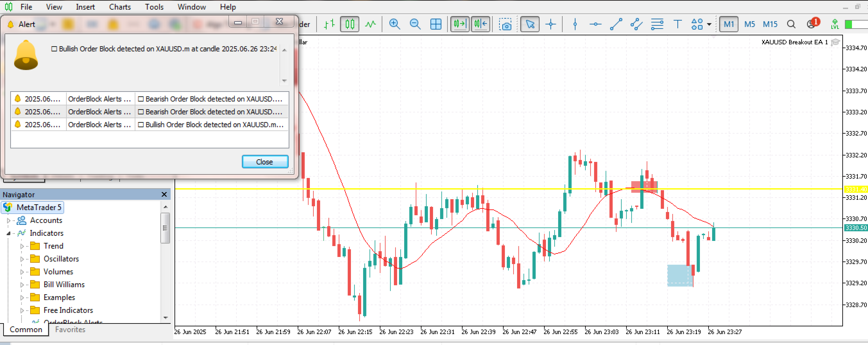Viewport: 868px width, 345px height.
Task: Zoom out of the chart
Action: (x=415, y=24)
